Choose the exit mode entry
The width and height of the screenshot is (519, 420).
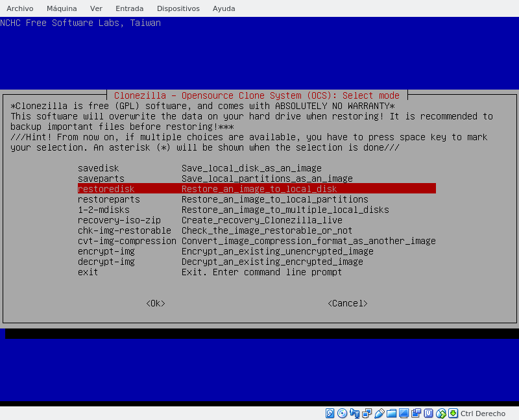click(x=257, y=272)
